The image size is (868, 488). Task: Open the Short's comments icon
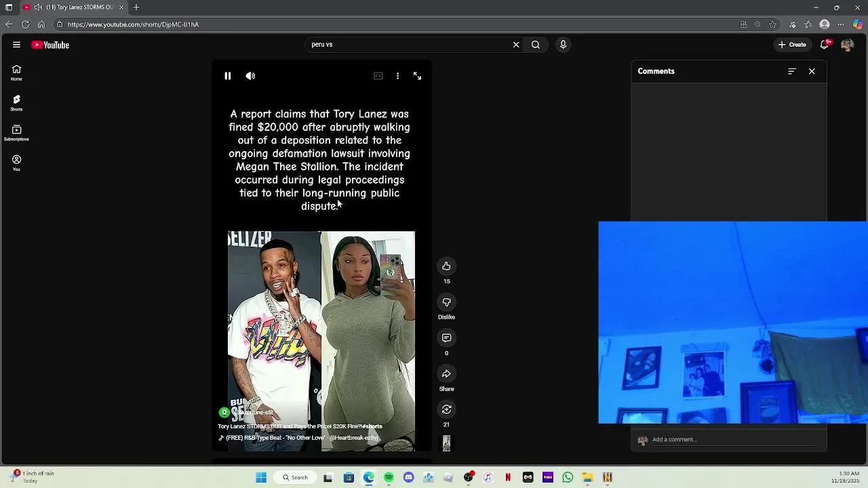(x=446, y=338)
